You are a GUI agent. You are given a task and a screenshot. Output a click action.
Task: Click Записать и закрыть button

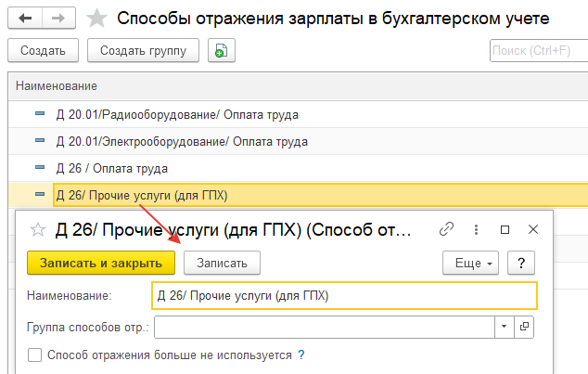(x=101, y=263)
